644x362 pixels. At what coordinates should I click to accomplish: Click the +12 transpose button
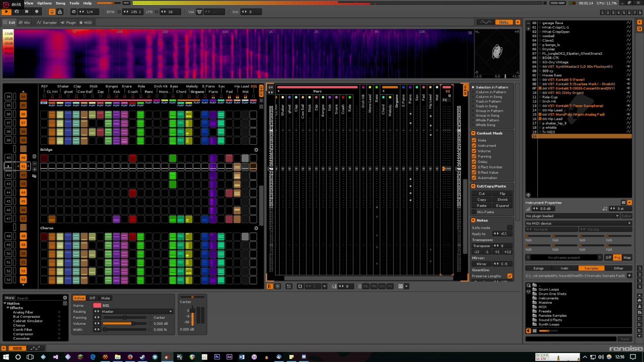pos(507,252)
